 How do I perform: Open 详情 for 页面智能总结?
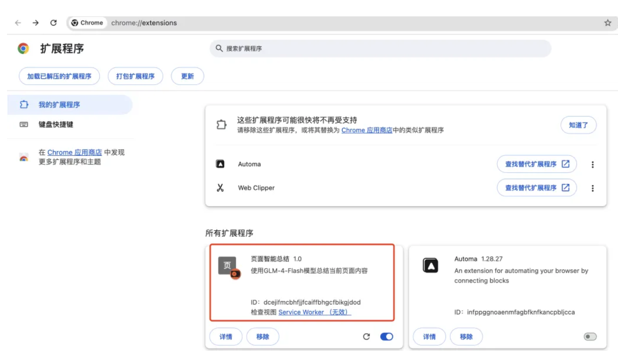tap(226, 336)
